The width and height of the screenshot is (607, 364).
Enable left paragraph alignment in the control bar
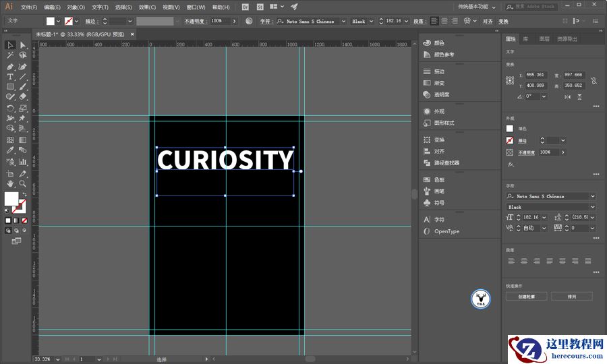pyautogui.click(x=434, y=21)
